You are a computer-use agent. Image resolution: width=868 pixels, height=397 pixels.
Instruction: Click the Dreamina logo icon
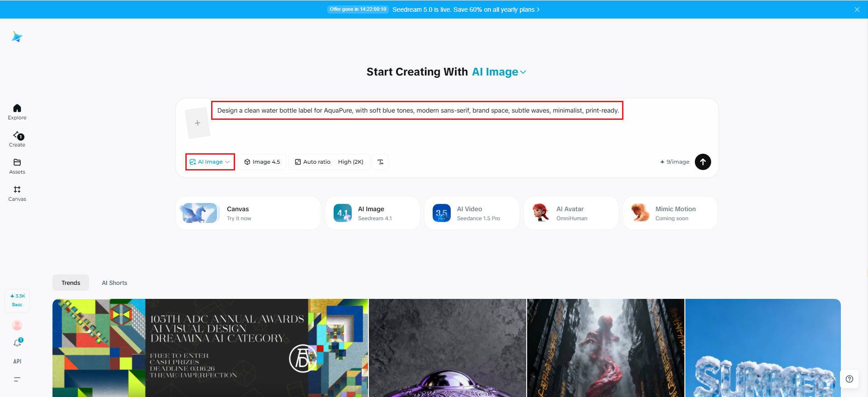point(17,37)
